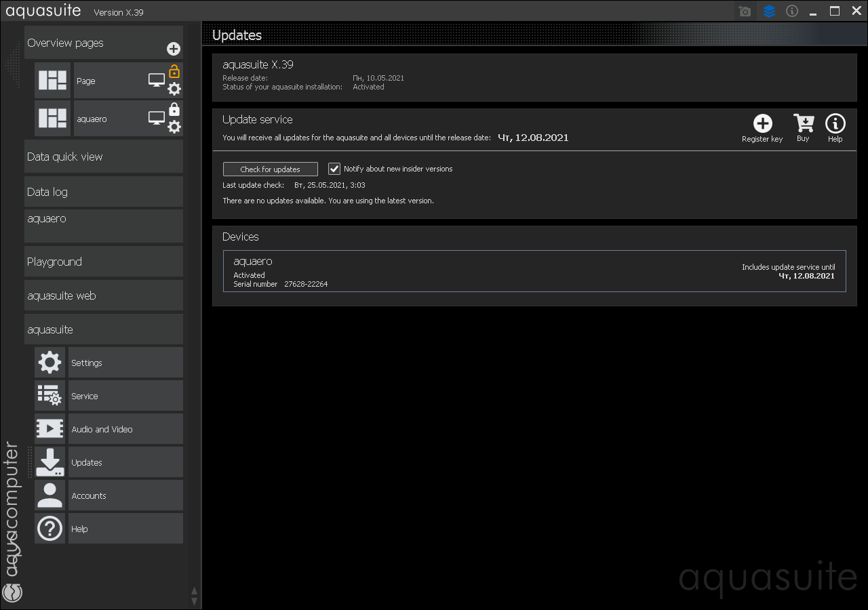Click the serial number 27628-22264
The image size is (868, 610).
(306, 284)
